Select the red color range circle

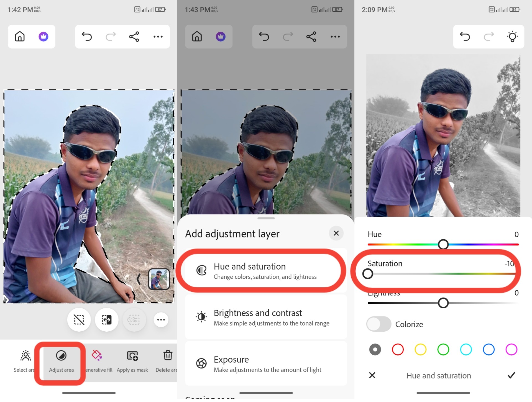(398, 350)
